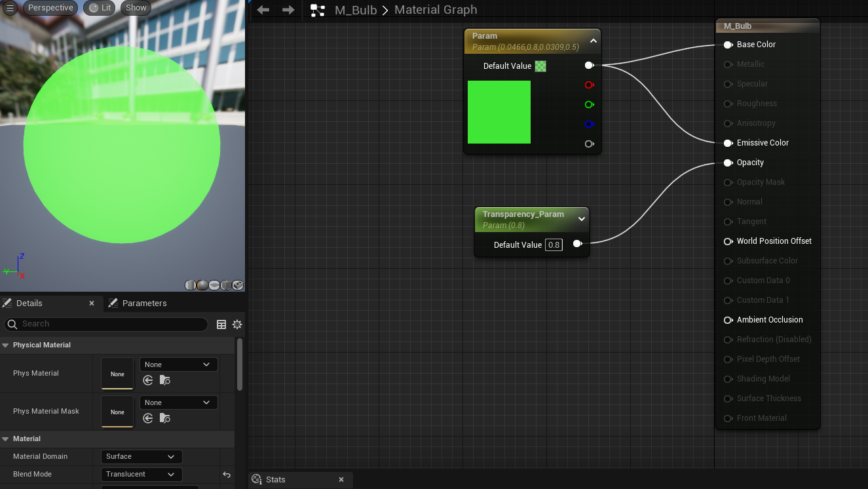Viewport: 868px width, 489px height.
Task: Open the Details panel settings gear
Action: tap(237, 324)
